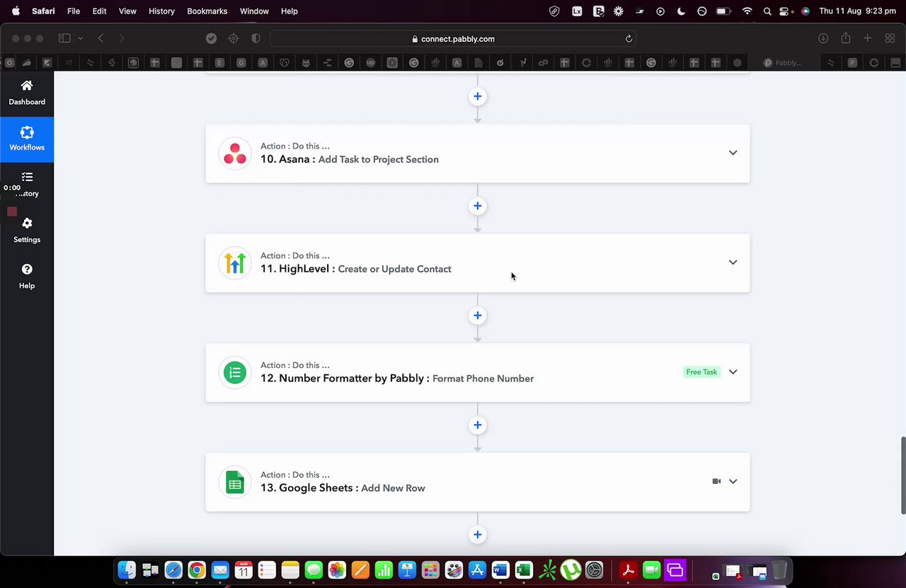Screen dimensions: 906x588
Task: Open Google Chrome from the dock
Action: [197, 570]
